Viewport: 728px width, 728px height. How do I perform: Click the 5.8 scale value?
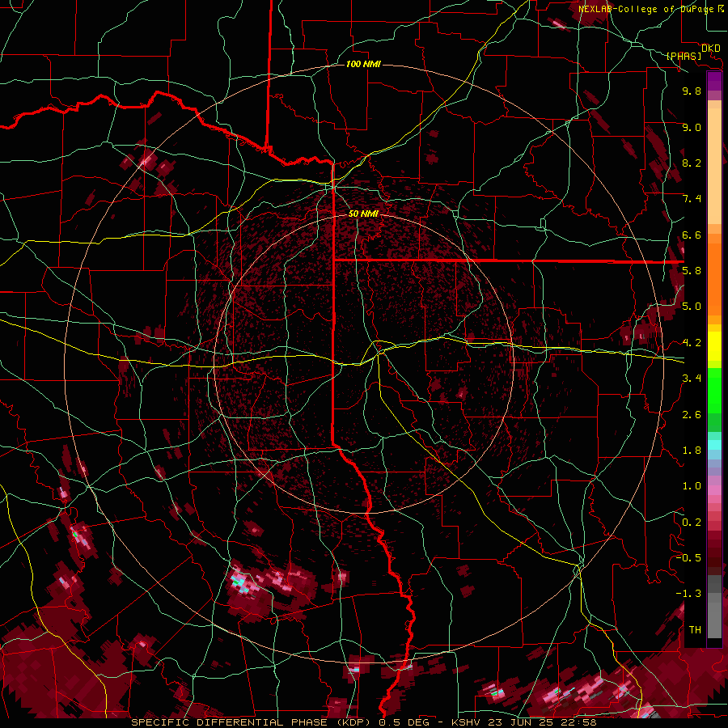(x=692, y=271)
